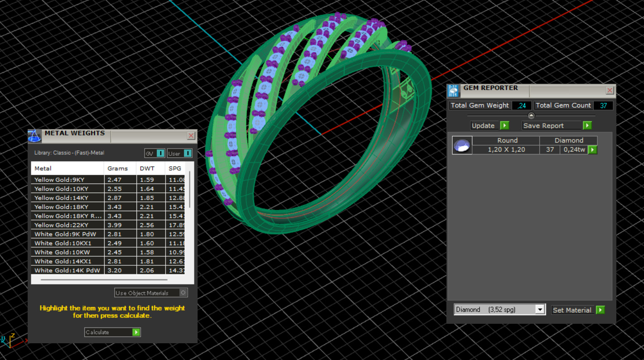The image size is (644, 360).
Task: Click the 3.99 grams cell
Action: [x=120, y=225]
